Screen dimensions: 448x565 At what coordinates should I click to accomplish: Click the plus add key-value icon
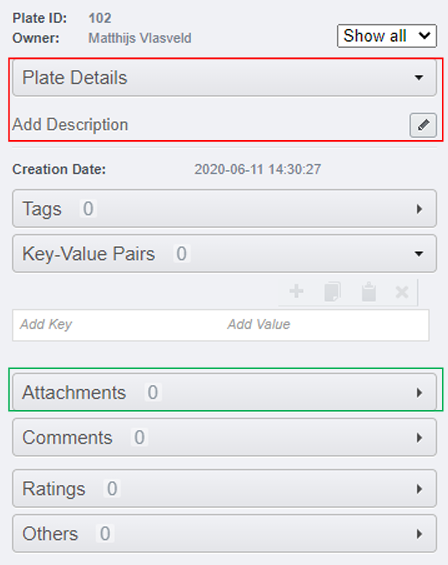(x=296, y=291)
